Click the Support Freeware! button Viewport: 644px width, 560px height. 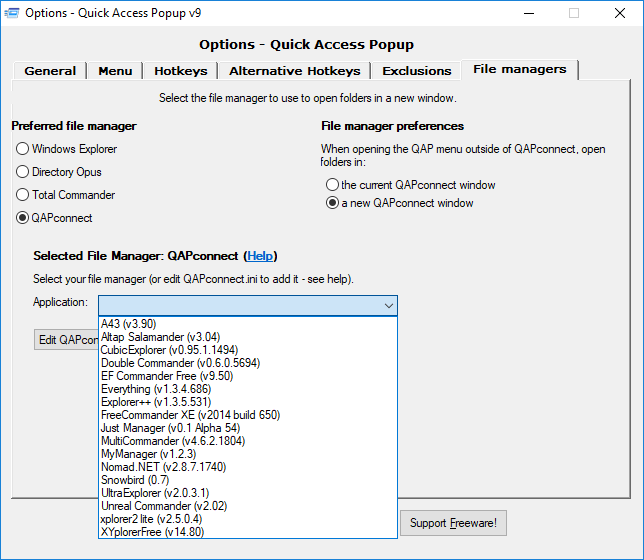453,523
